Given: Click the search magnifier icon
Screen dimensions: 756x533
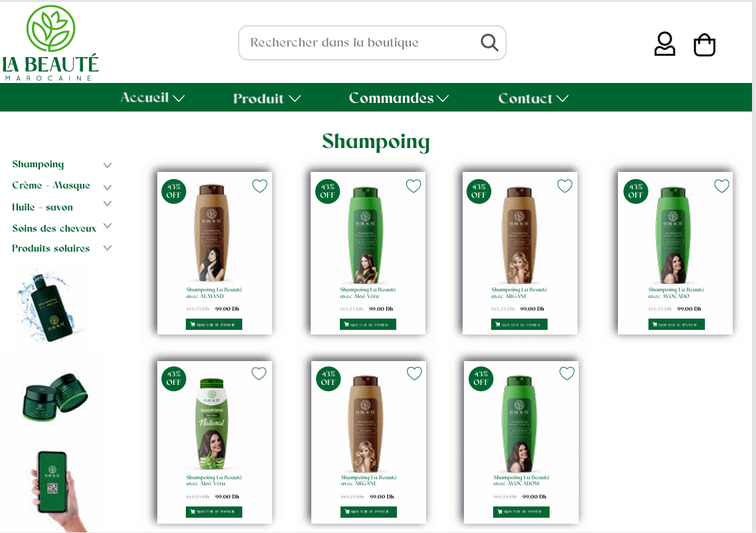Looking at the screenshot, I should [x=489, y=42].
